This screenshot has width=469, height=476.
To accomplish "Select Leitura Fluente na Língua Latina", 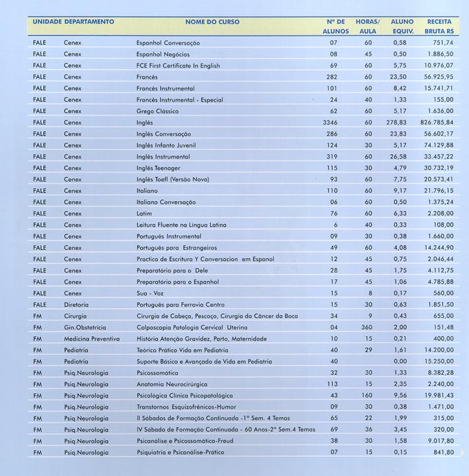I will 181,225.
